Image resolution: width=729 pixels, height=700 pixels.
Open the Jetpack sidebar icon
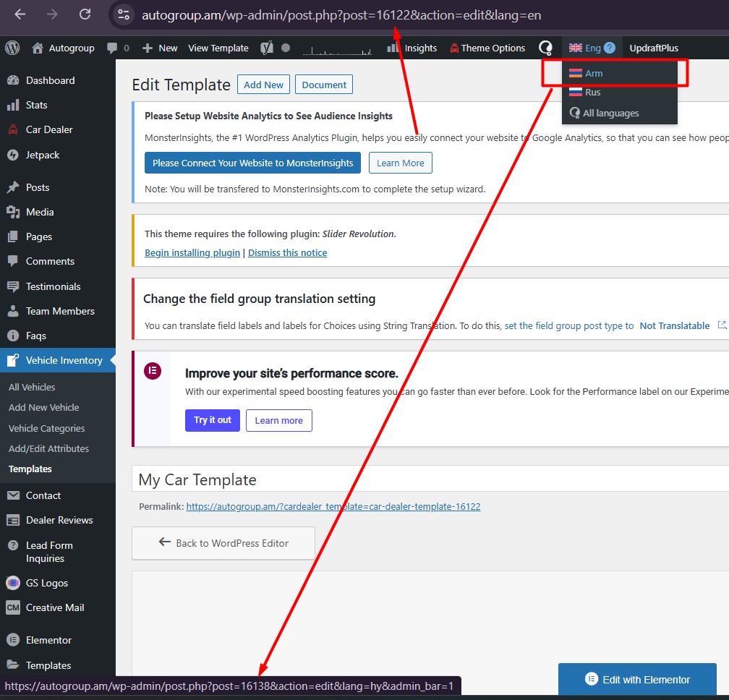click(x=12, y=155)
